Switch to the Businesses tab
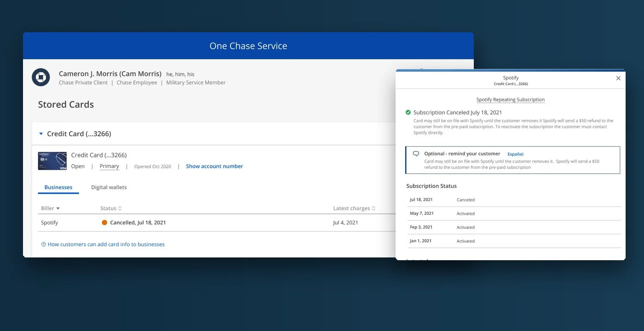This screenshot has width=644, height=331. 58,187
